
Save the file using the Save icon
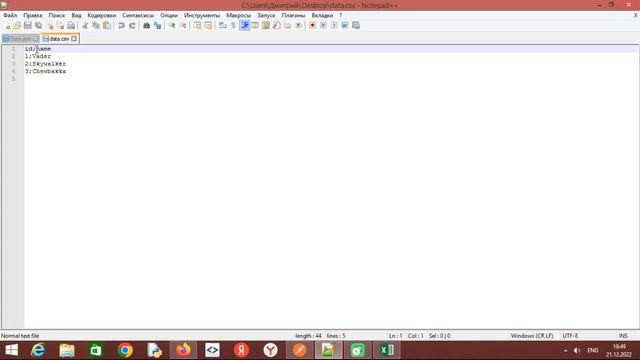27,26
